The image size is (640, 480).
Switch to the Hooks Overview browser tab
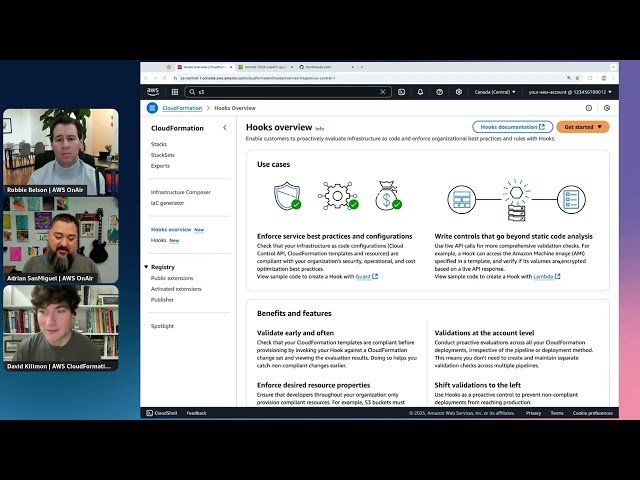tap(205, 67)
